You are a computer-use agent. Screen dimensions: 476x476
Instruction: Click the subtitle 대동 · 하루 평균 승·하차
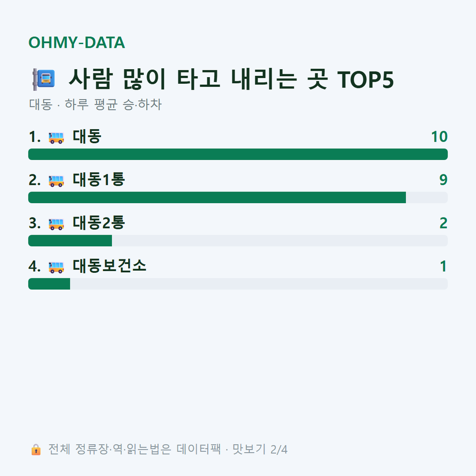95,105
